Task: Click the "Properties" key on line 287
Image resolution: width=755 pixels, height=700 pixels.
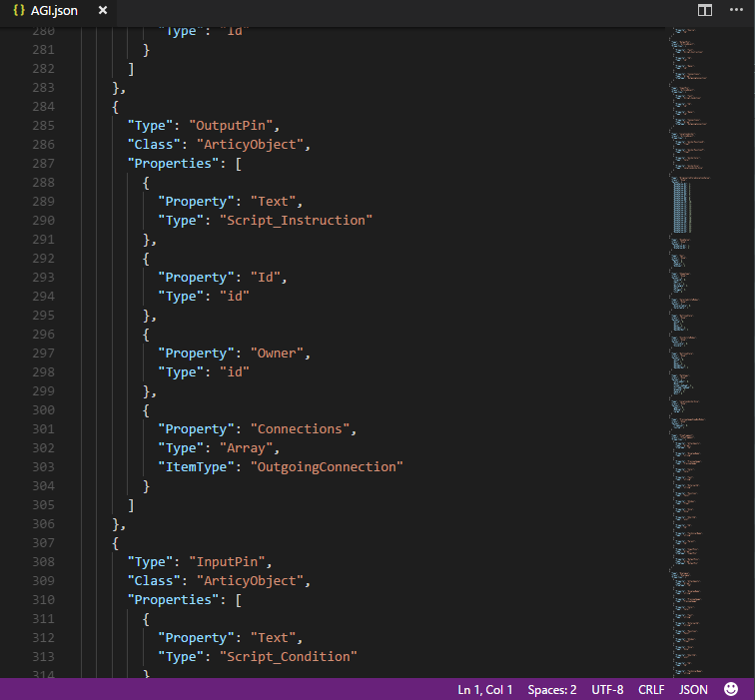Action: click(173, 164)
